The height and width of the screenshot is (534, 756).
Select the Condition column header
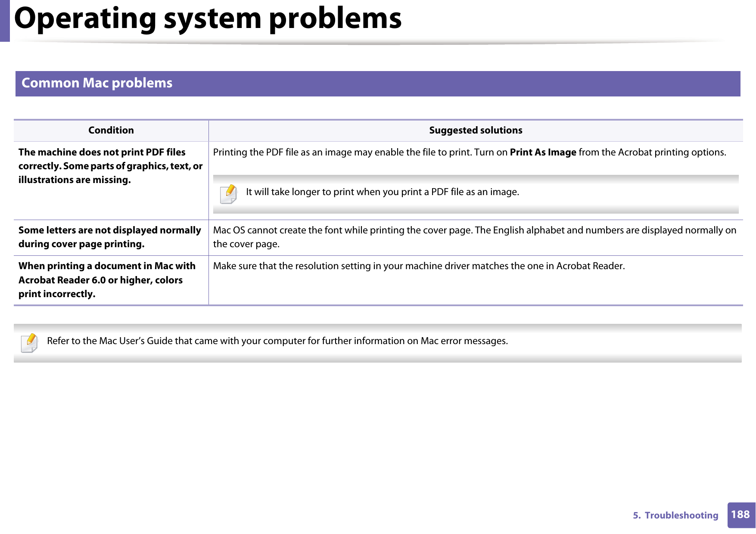(x=111, y=130)
